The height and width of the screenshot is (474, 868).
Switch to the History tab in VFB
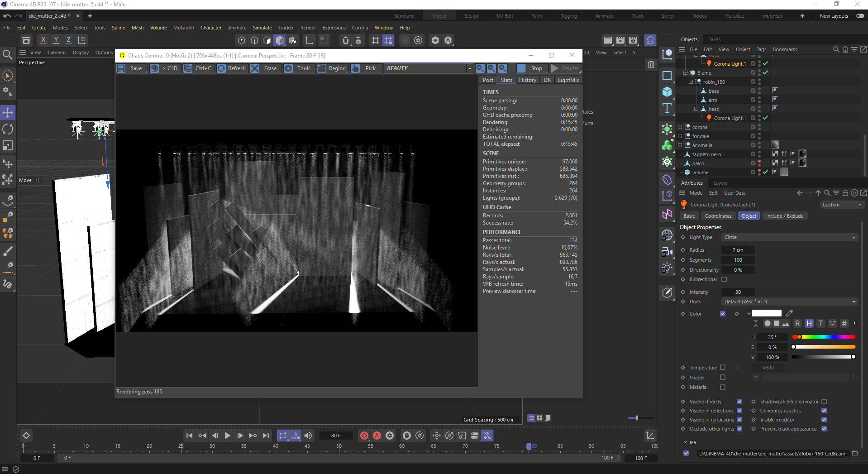[x=528, y=80]
